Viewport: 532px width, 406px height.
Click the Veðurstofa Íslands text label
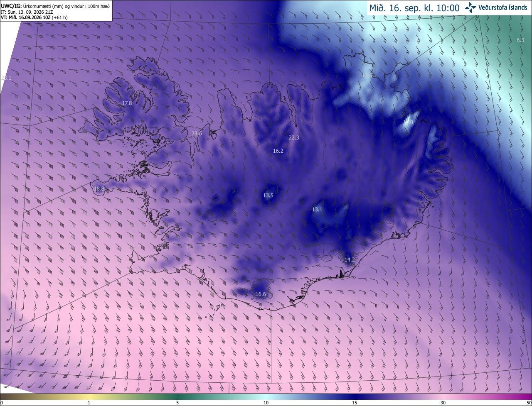tap(503, 8)
